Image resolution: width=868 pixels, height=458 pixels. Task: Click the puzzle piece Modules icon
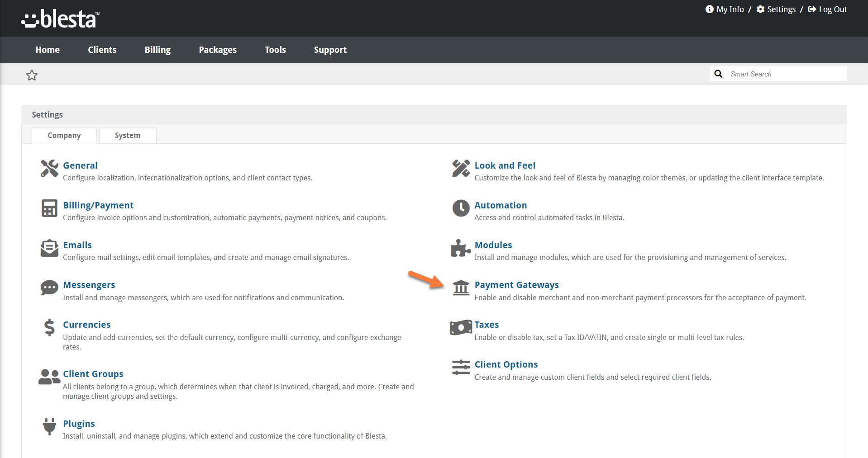coord(461,248)
